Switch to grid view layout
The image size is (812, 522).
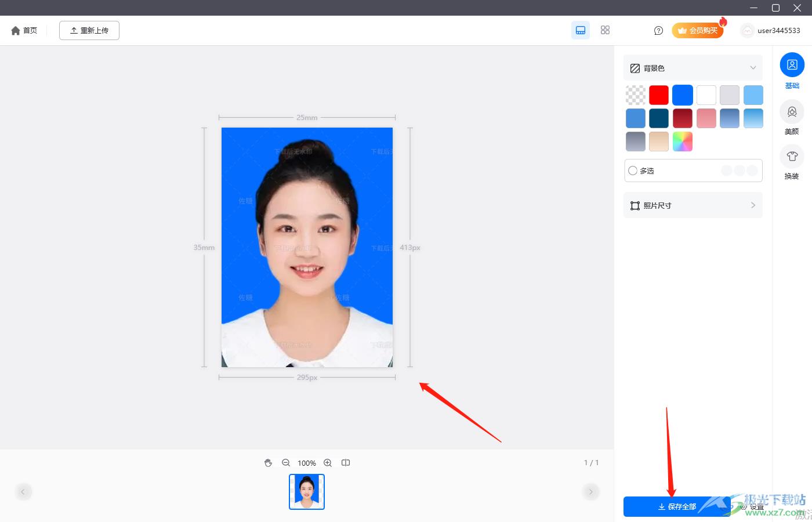tap(605, 30)
